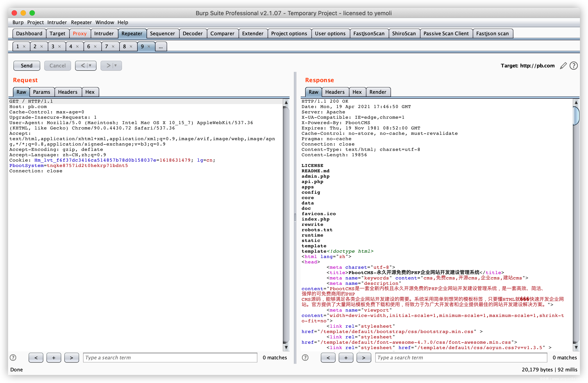This screenshot has width=588, height=383.
Task: Open the Repeater help question mark icon
Action: coord(573,66)
